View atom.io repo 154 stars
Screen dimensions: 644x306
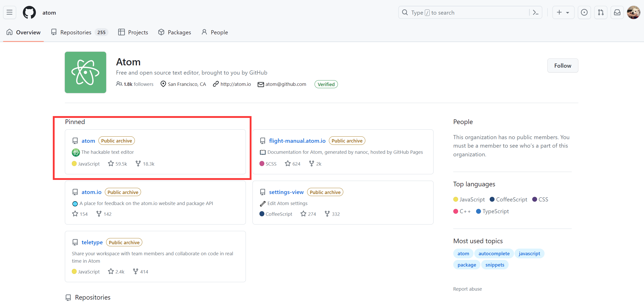point(80,214)
